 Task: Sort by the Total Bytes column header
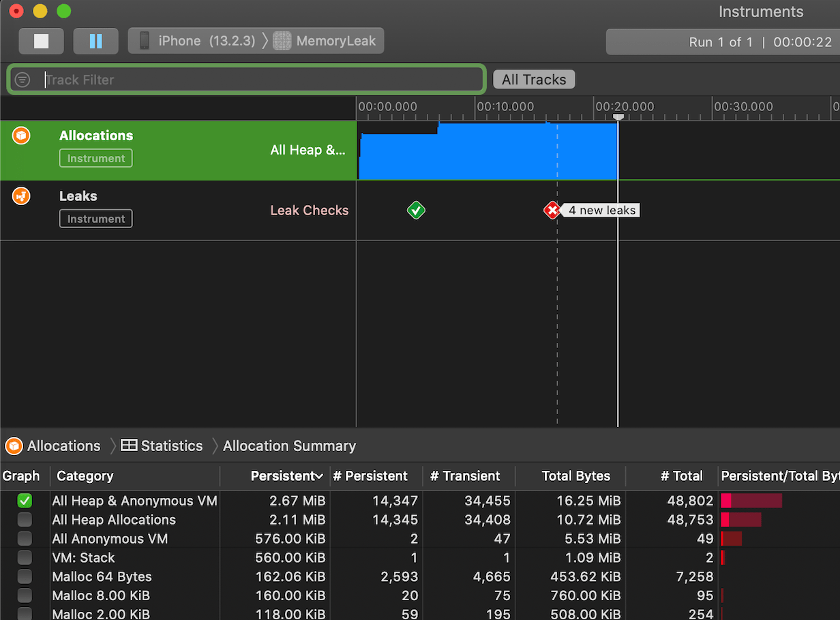coord(570,476)
